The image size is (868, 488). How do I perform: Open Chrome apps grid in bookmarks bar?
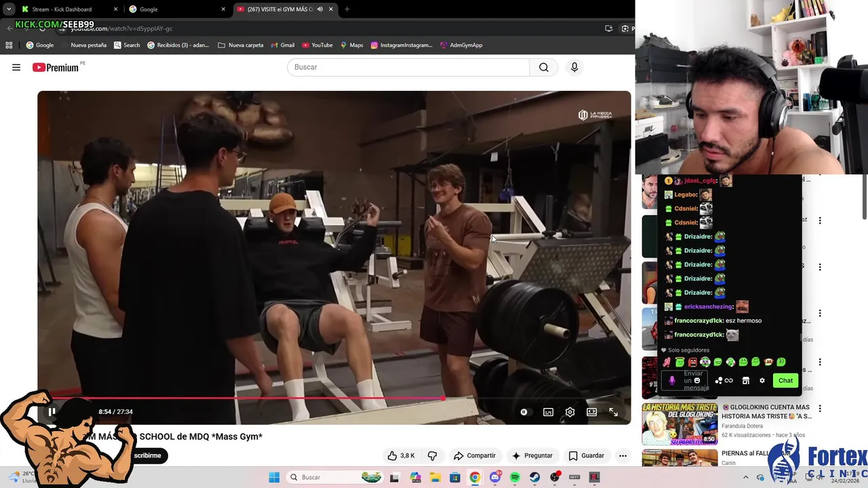9,45
